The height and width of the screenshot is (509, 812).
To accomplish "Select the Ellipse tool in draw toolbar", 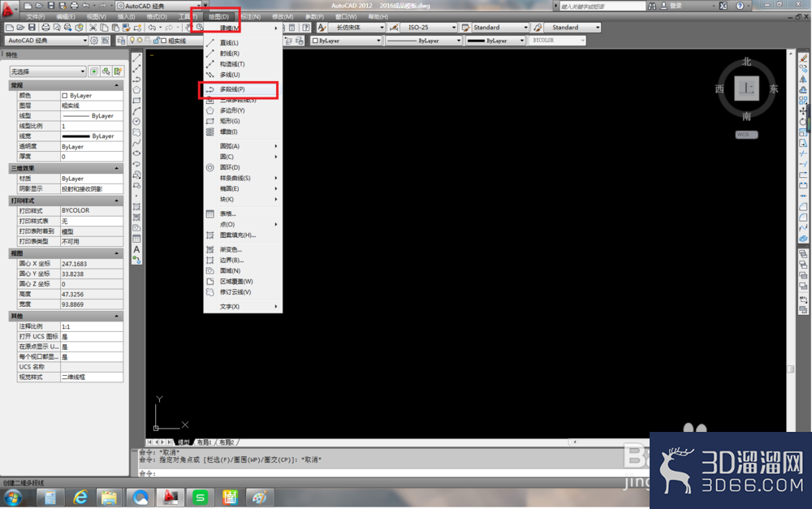I will pos(136,153).
